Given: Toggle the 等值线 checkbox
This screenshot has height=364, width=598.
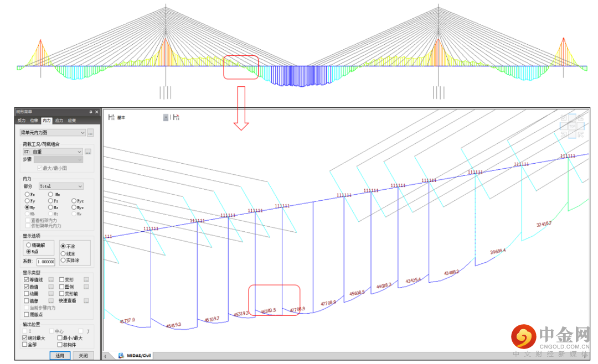Looking at the screenshot, I should (27, 280).
